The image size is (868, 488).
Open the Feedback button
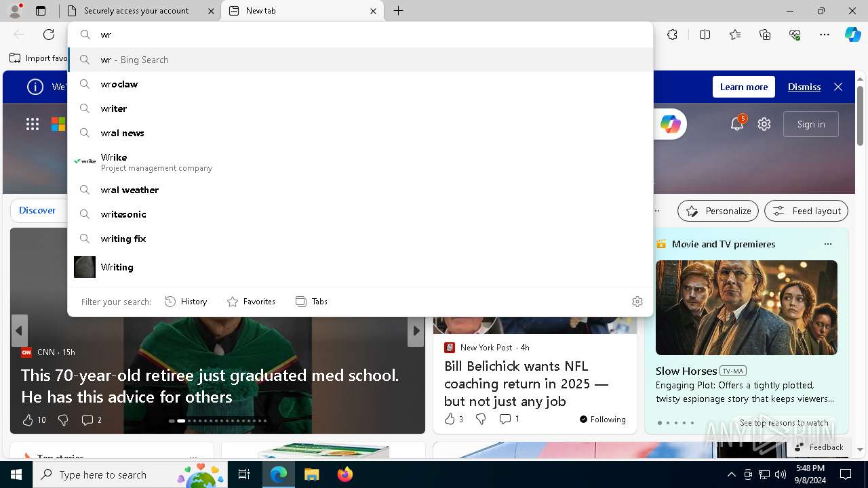pyautogui.click(x=818, y=447)
